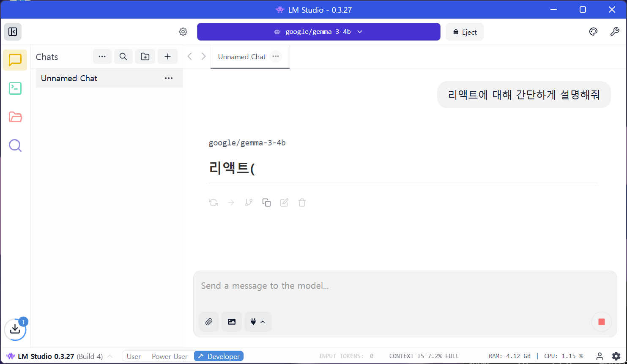Screen dimensions: 627x364
Task: Click the regenerate response icon
Action: (x=214, y=203)
